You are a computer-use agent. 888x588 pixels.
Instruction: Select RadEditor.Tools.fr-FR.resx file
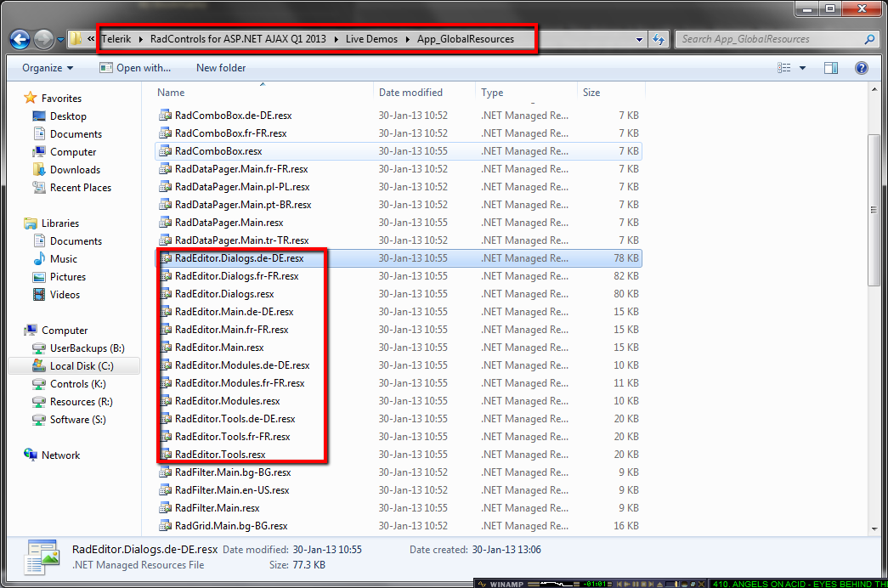[x=399, y=437]
